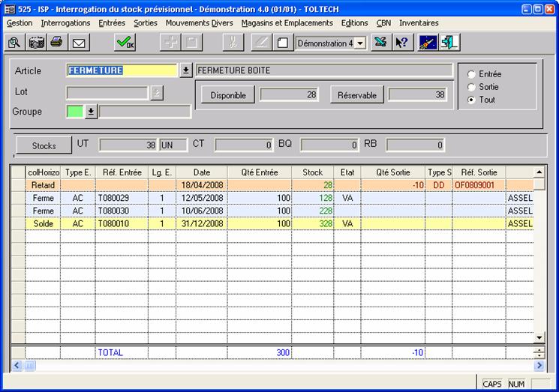
Task: Click the magnifier search icon in toolbar
Action: coord(14,43)
